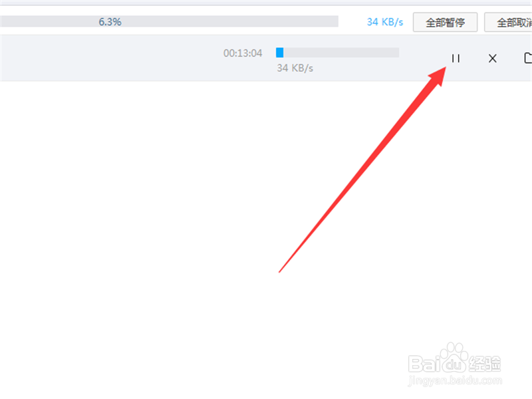Image resolution: width=532 pixels, height=399 pixels.
Task: Click the 6.3% percentage label
Action: click(x=110, y=22)
